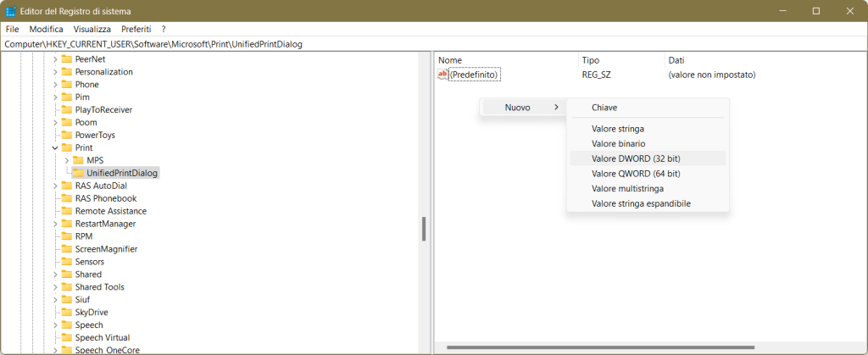Expand the PeerNet key

55,59
